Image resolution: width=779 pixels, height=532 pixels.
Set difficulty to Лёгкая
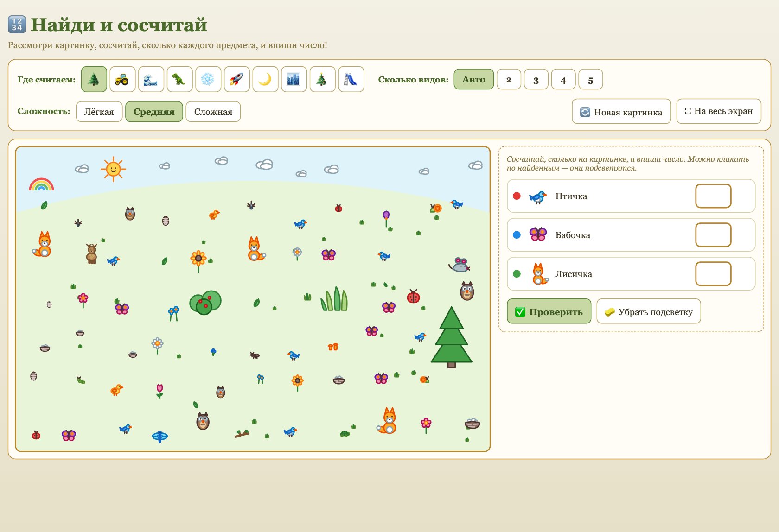tap(99, 112)
